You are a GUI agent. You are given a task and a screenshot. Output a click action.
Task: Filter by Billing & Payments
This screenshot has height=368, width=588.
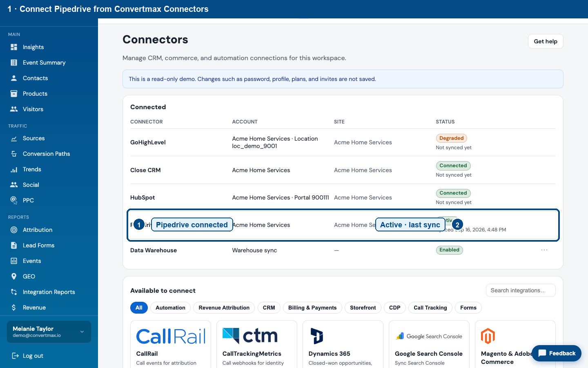[312, 308]
